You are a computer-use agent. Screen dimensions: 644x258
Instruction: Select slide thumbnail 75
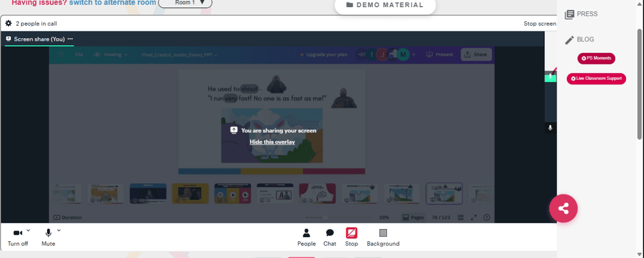point(402,193)
